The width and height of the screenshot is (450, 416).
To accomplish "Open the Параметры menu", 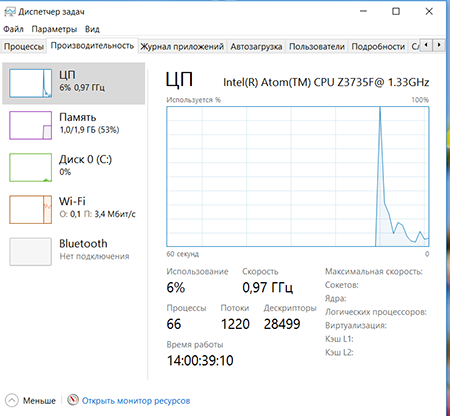I will click(x=54, y=29).
